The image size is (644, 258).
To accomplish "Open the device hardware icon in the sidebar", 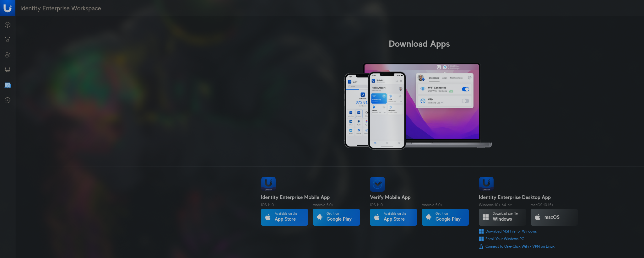I will coord(8,70).
